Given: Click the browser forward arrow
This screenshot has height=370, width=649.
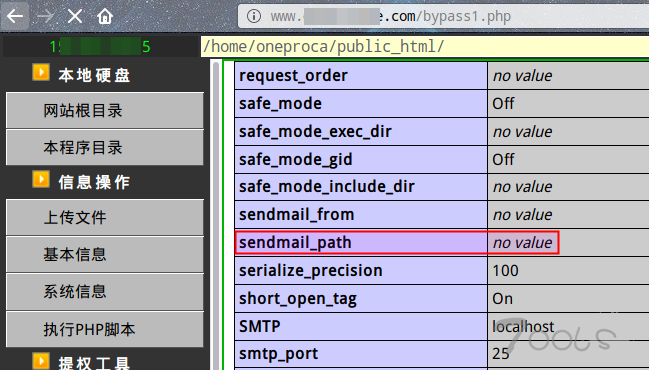Looking at the screenshot, I should point(45,17).
